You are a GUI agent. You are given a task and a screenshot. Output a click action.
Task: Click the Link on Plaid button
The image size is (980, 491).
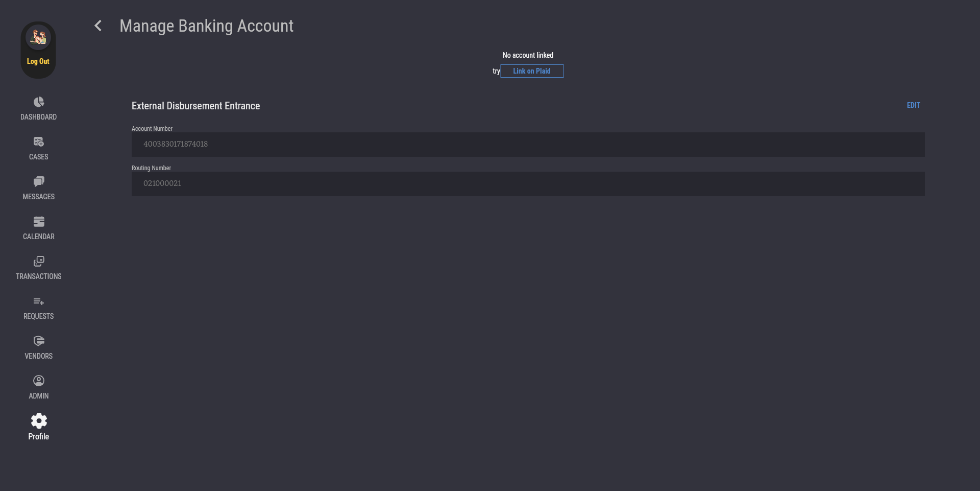[532, 71]
